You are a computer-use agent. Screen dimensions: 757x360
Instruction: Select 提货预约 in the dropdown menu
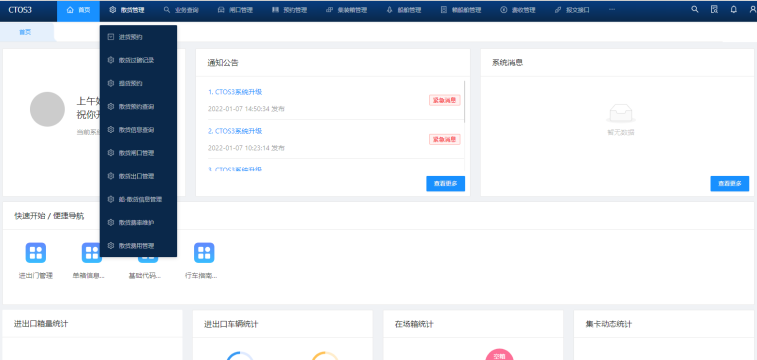[x=138, y=83]
